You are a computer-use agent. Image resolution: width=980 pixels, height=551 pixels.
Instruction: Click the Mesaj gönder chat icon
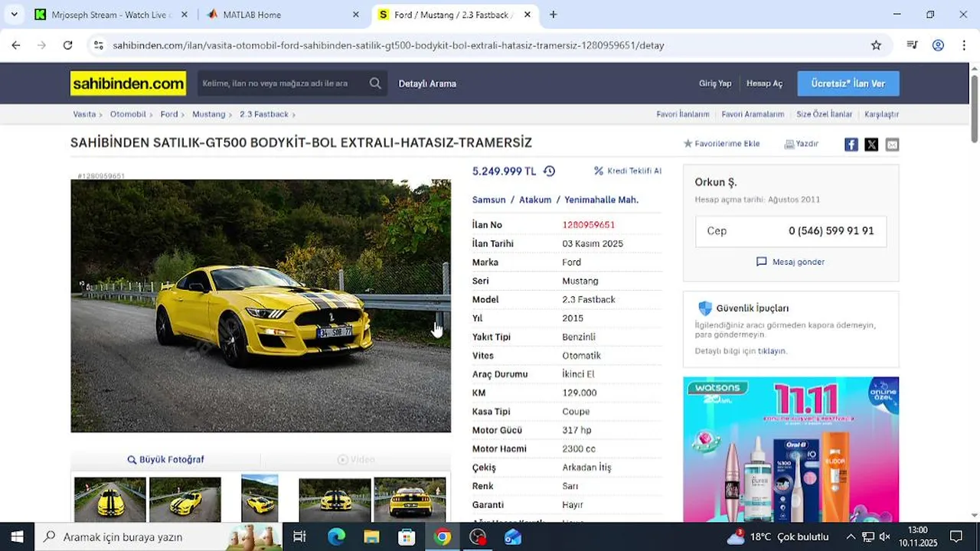tap(761, 262)
